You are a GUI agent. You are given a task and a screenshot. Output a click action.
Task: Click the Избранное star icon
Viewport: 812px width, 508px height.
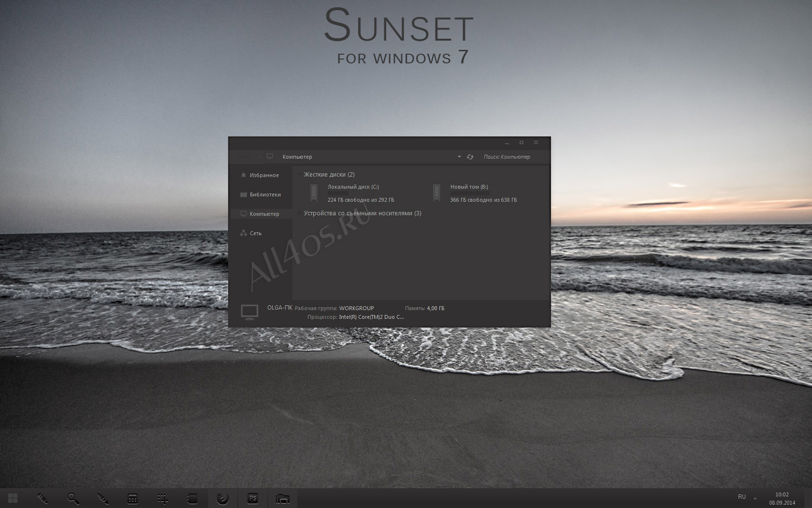click(244, 175)
